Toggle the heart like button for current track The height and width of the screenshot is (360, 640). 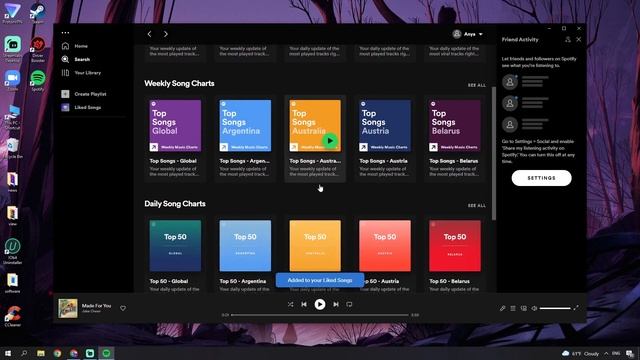click(123, 308)
